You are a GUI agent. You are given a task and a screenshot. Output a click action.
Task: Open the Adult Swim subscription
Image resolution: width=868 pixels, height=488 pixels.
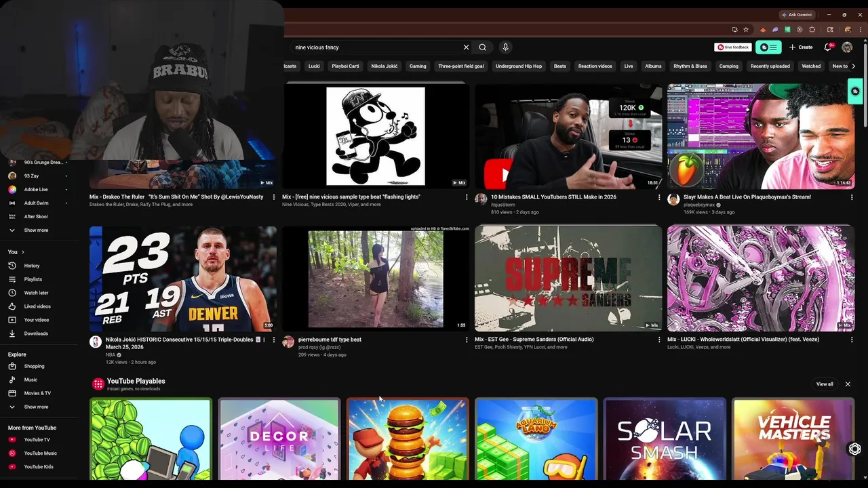pyautogui.click(x=41, y=203)
